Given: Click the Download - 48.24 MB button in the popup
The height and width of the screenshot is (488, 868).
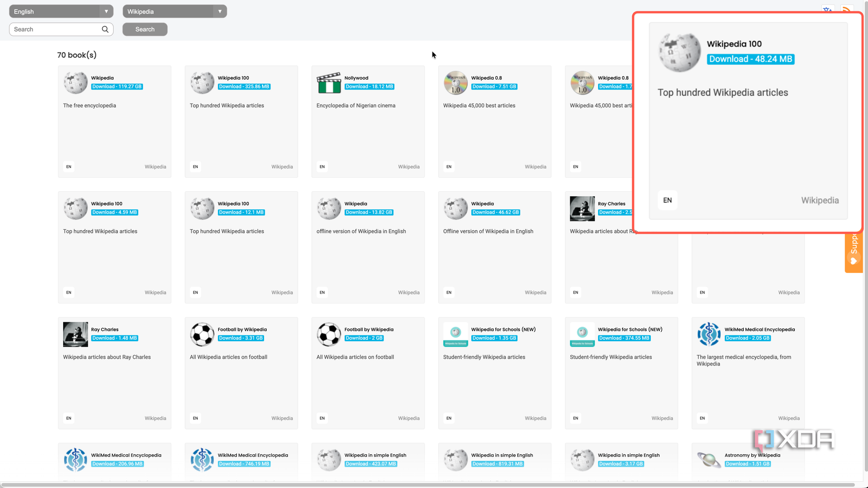Looking at the screenshot, I should pyautogui.click(x=751, y=59).
